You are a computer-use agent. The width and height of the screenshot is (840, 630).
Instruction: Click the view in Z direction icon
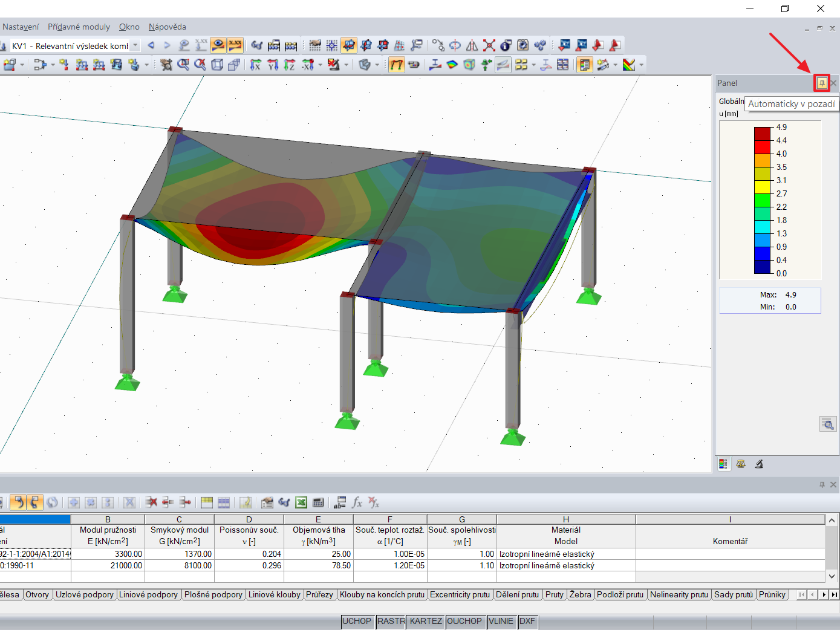(290, 65)
